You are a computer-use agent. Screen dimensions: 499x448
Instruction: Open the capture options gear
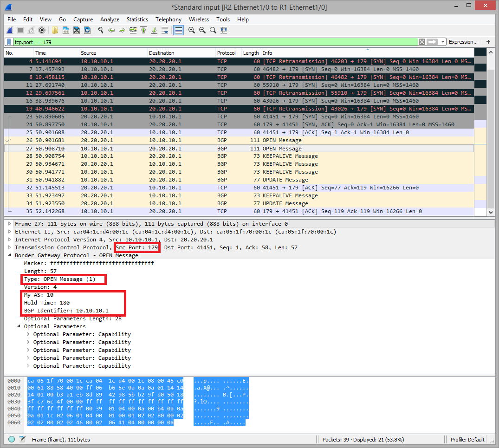pyautogui.click(x=41, y=30)
